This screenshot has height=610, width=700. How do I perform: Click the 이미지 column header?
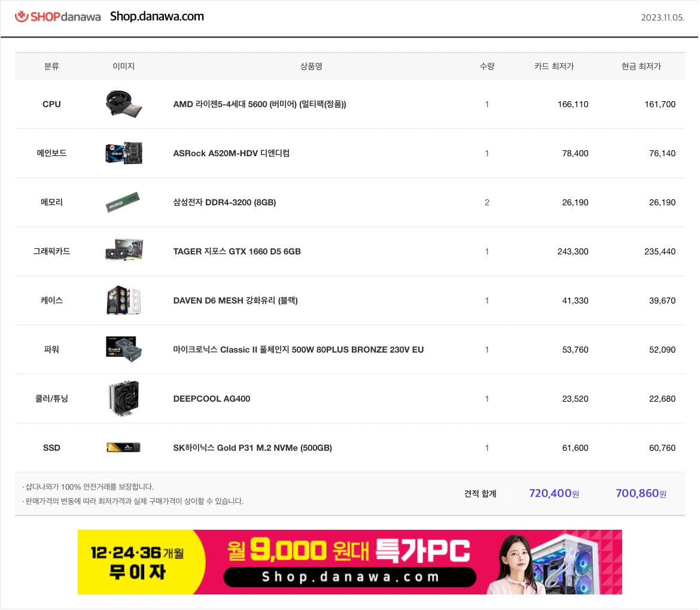(124, 66)
